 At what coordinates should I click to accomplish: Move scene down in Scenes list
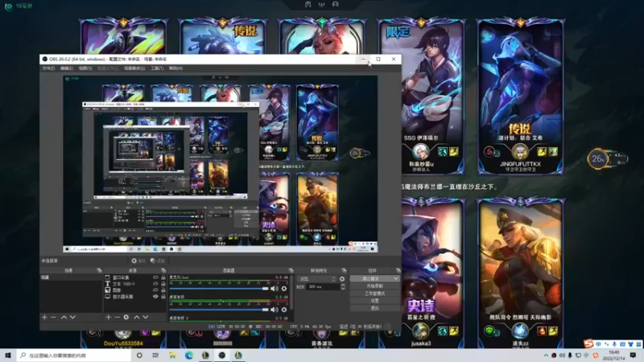click(72, 317)
